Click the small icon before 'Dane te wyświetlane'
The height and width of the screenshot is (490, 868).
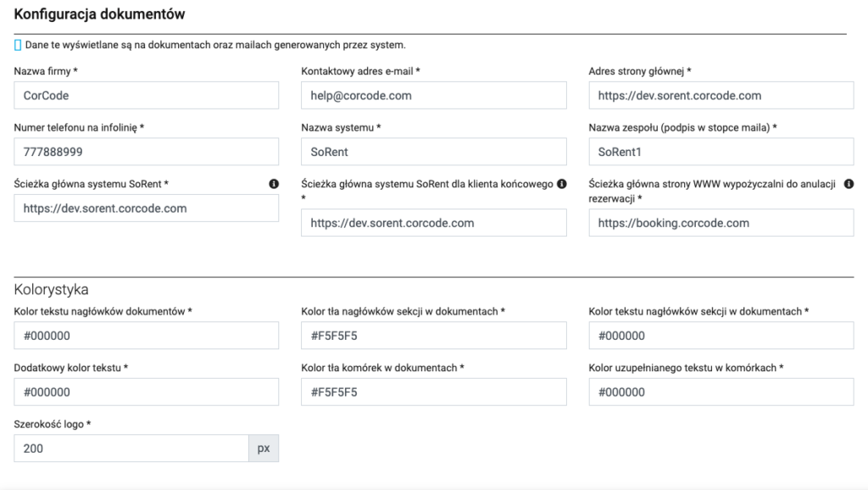point(18,44)
